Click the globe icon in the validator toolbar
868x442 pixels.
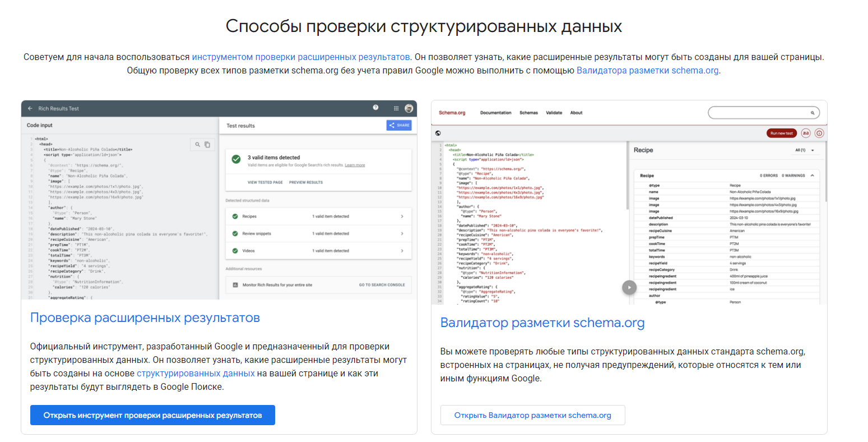coord(438,133)
